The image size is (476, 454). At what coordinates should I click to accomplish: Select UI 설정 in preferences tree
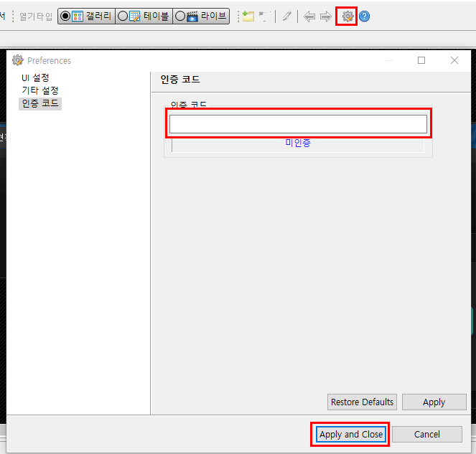click(35, 77)
